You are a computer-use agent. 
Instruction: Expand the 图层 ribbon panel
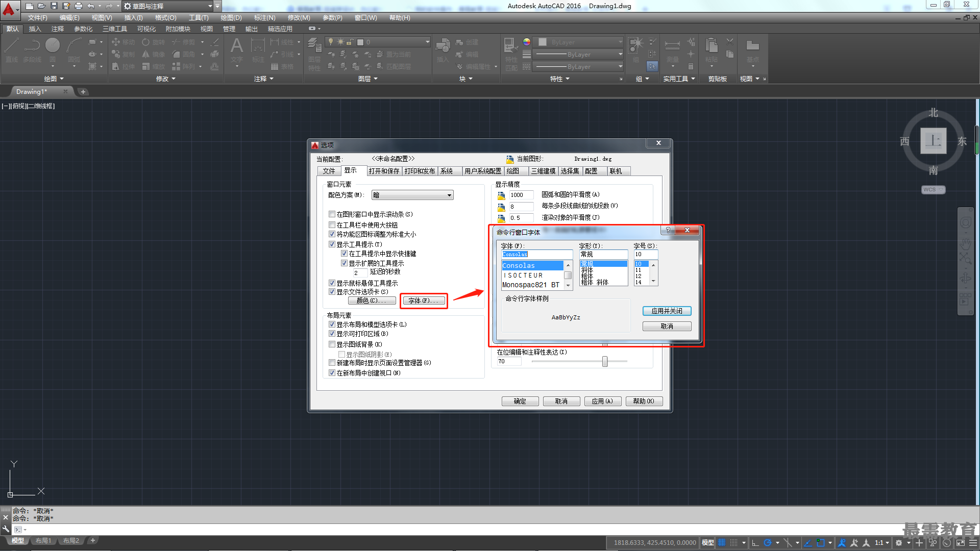coord(367,79)
